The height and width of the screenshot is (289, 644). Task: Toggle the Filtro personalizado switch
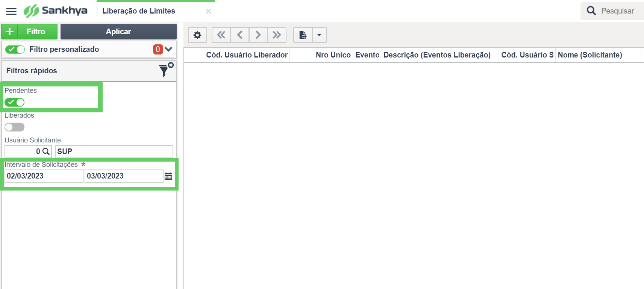pos(15,49)
